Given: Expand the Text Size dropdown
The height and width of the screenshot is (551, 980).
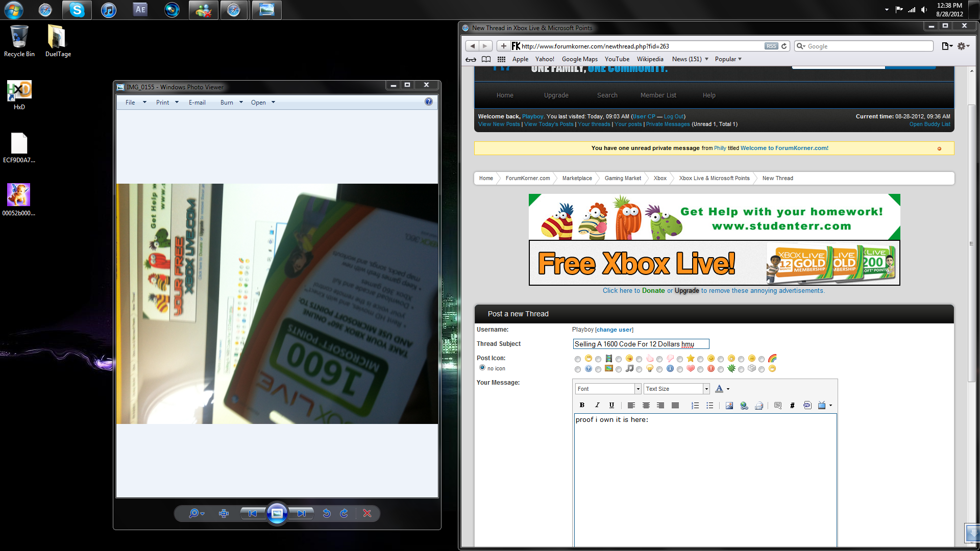Looking at the screenshot, I should [x=706, y=389].
